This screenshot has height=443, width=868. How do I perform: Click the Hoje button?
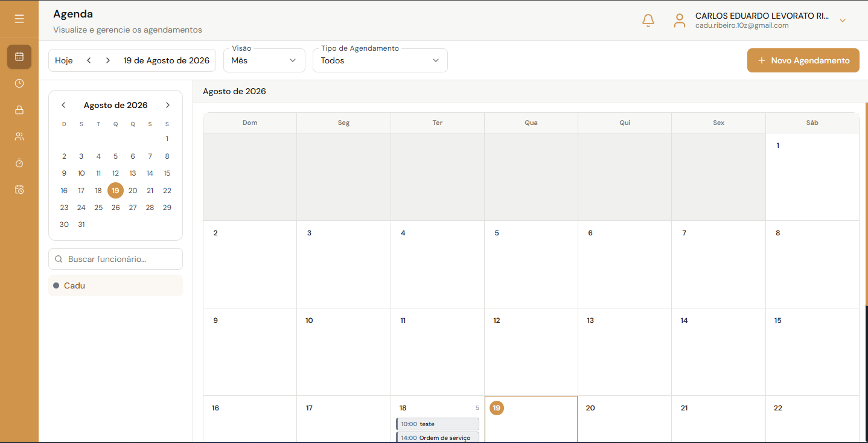64,60
